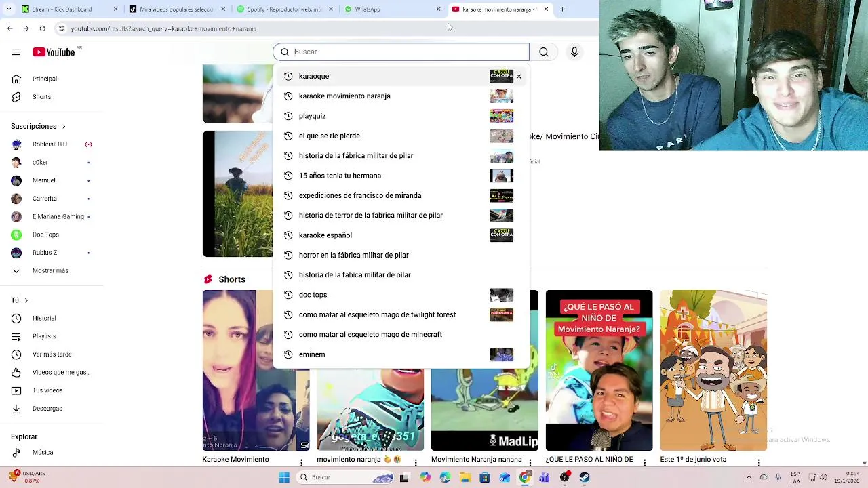Open the Windows Start menu
Viewport: 868px width, 488px height.
[284, 478]
